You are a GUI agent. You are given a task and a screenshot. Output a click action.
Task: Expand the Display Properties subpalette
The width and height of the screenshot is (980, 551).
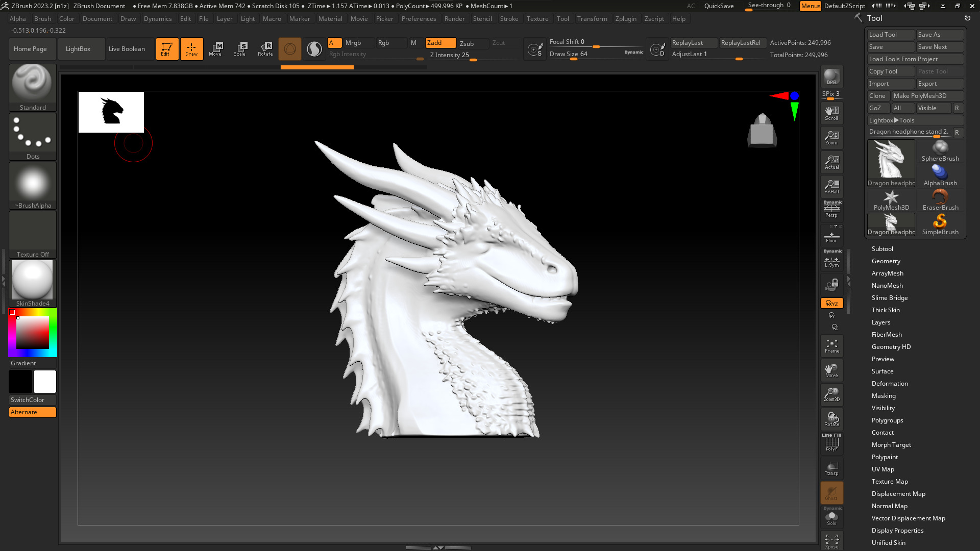point(897,531)
